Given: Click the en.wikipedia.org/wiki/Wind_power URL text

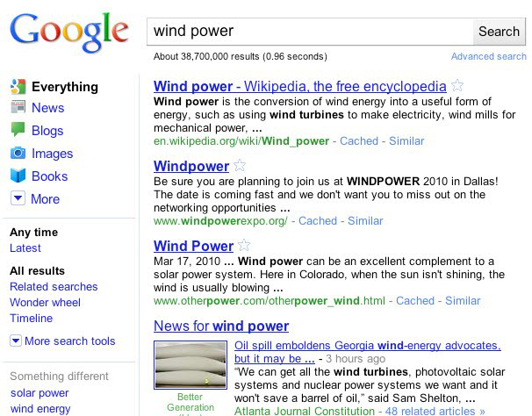Looking at the screenshot, I should pyautogui.click(x=241, y=140).
